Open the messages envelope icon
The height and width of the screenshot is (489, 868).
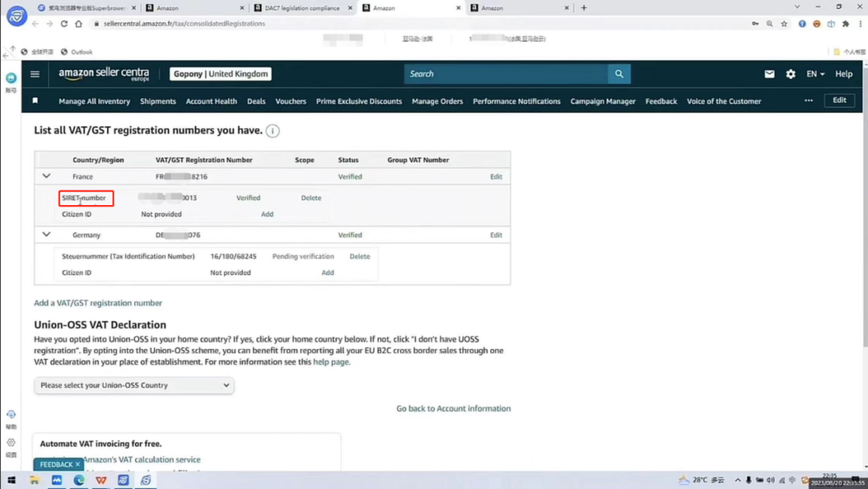pos(769,74)
